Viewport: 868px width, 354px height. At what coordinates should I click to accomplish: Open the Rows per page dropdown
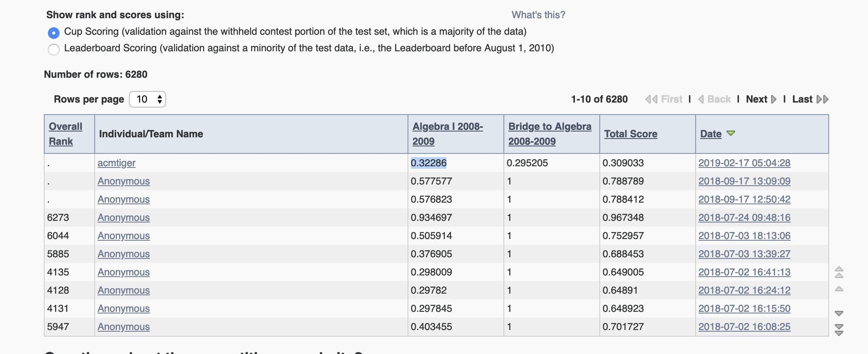click(x=148, y=99)
